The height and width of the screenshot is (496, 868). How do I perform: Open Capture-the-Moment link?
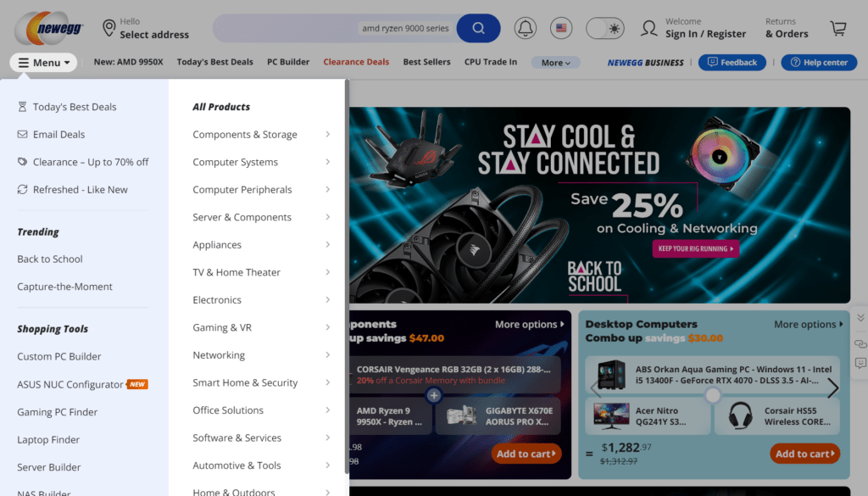click(x=64, y=287)
